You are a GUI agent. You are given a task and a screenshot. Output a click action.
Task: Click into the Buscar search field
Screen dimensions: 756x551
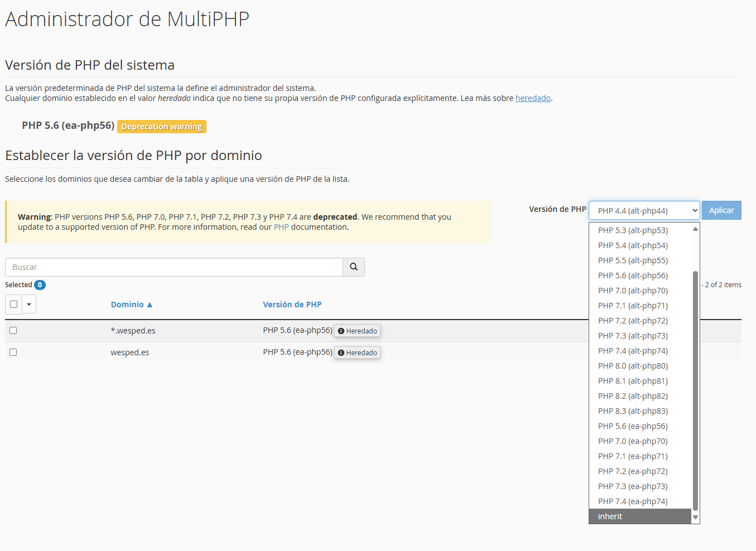coord(174,267)
